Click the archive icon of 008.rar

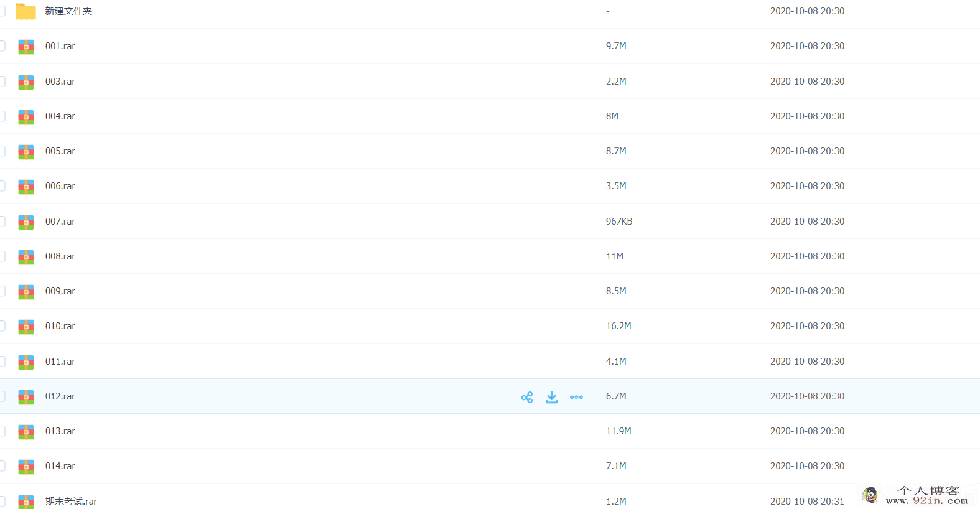[26, 257]
